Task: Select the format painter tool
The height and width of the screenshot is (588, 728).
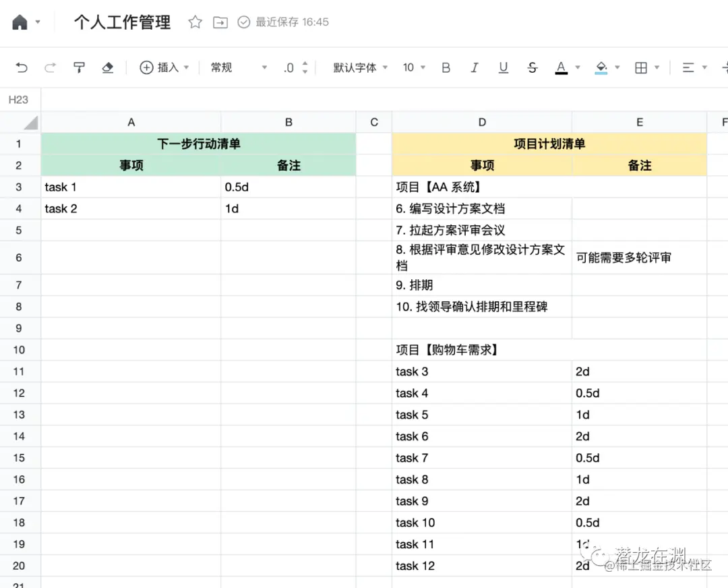Action: tap(79, 68)
